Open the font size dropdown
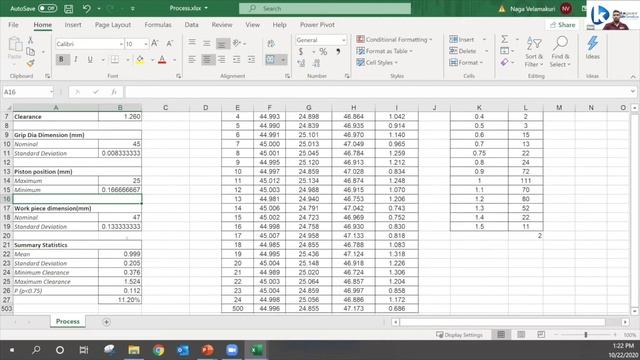This screenshot has width=640, height=360. click(x=146, y=44)
